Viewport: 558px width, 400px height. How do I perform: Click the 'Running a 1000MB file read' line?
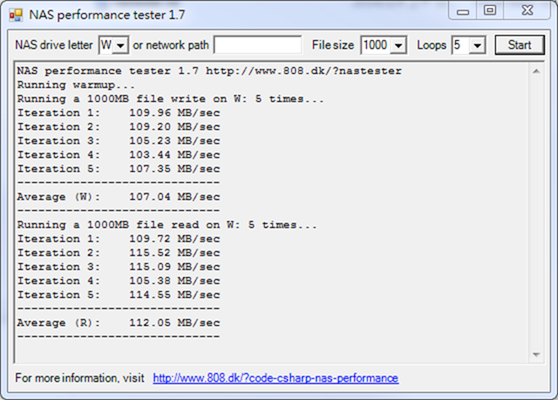click(167, 225)
